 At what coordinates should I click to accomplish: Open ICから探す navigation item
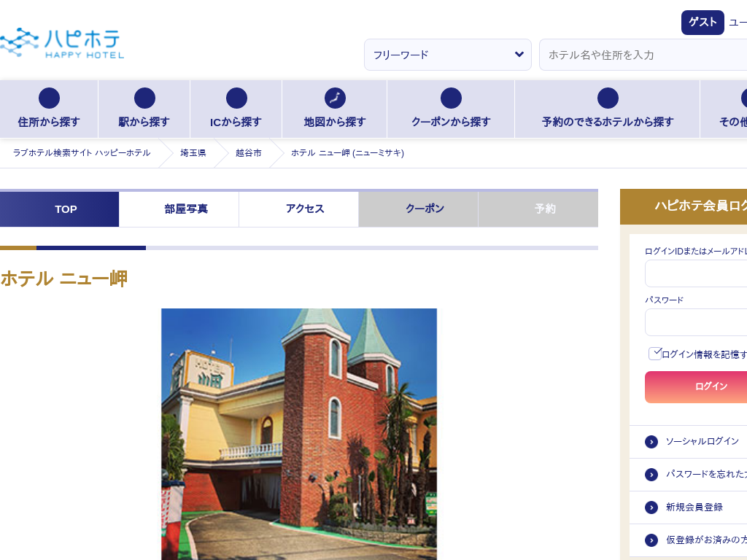click(236, 109)
